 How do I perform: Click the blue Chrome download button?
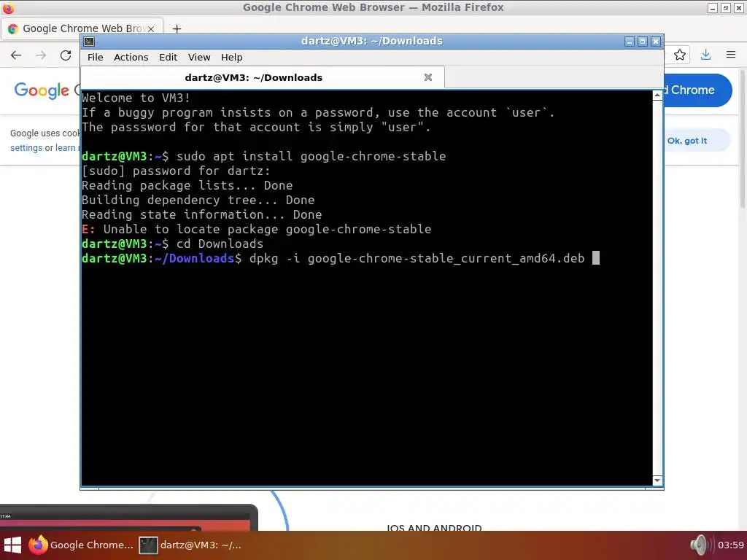tap(698, 90)
